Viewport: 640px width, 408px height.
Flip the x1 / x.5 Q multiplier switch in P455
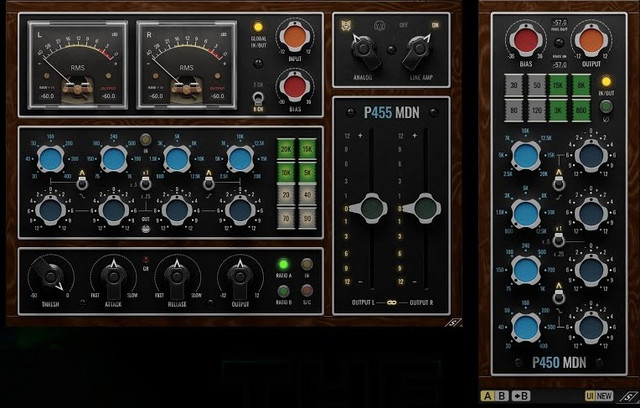tap(145, 182)
